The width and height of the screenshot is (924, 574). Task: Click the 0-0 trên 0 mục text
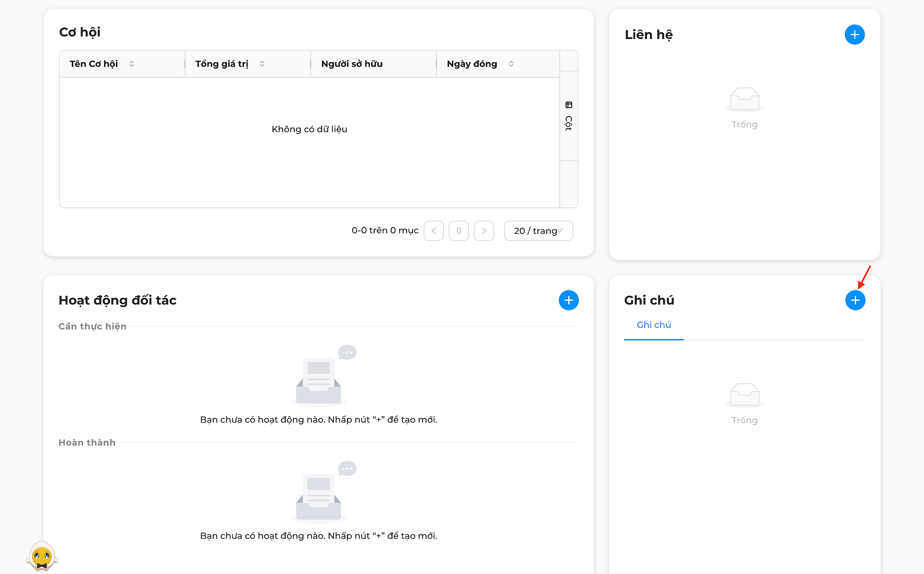[x=385, y=231]
